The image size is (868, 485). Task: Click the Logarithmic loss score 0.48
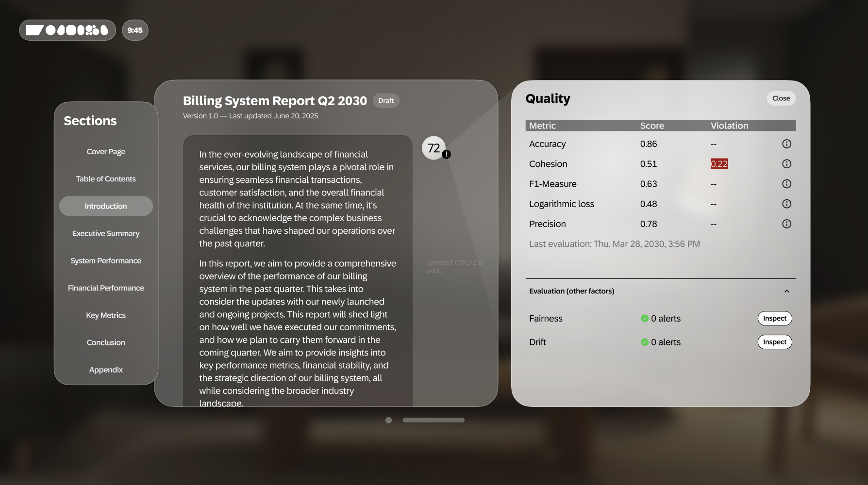pyautogui.click(x=649, y=204)
